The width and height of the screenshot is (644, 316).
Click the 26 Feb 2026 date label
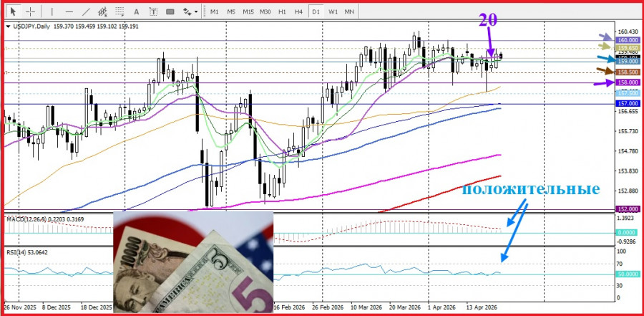(x=327, y=307)
